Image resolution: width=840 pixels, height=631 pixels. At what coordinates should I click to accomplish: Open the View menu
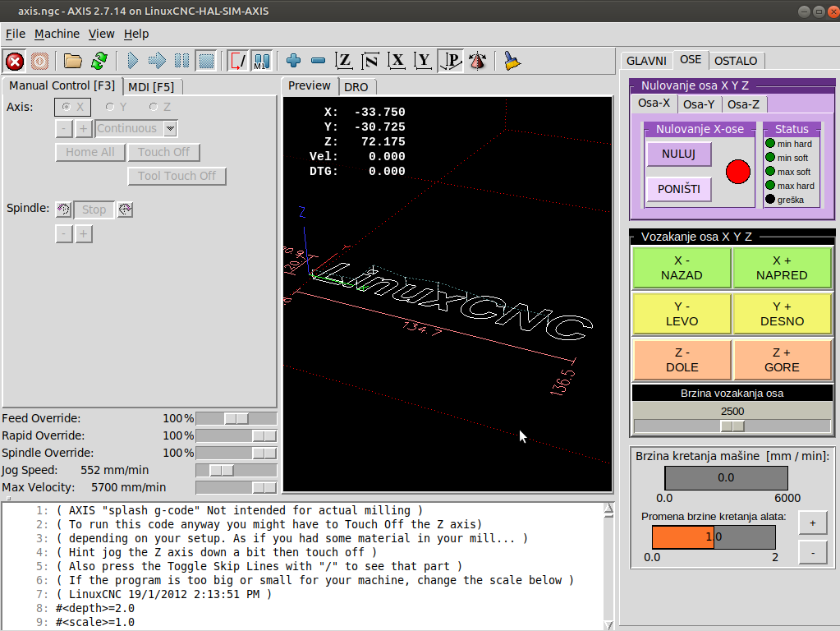point(101,34)
